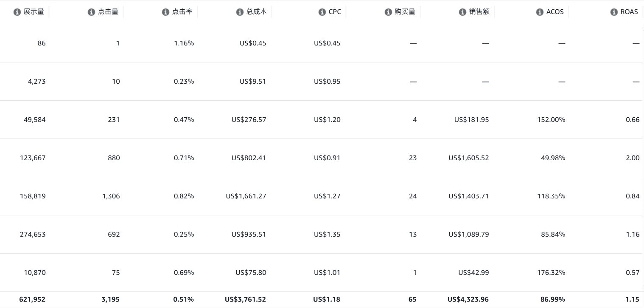Click the ACOS column header text
Viewport: 644px width, 308px height.
pos(555,12)
